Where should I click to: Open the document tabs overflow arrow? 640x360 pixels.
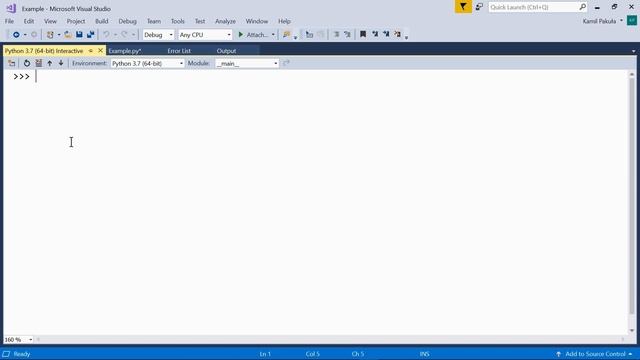click(x=633, y=51)
